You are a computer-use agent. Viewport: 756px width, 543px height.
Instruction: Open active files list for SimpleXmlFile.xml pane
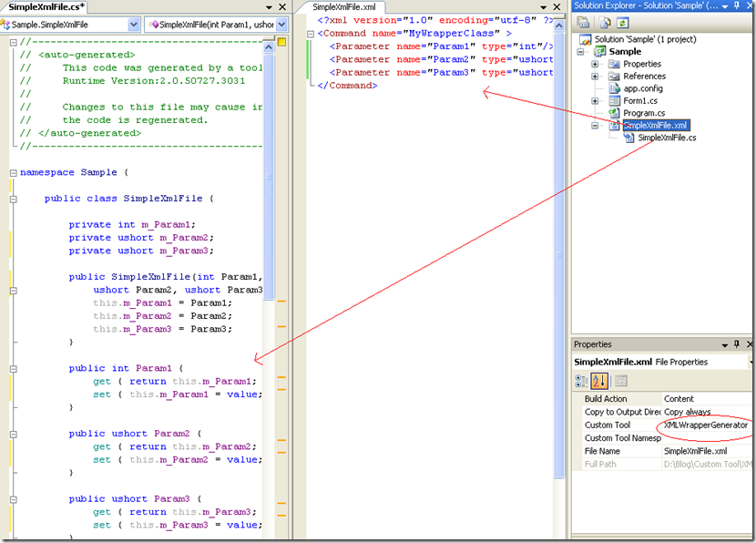pos(544,7)
